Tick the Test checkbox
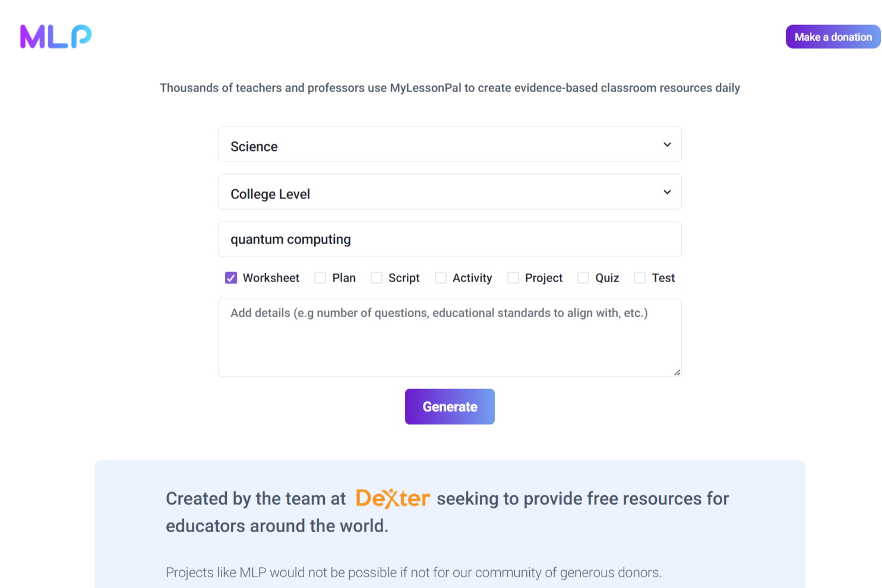 point(640,278)
